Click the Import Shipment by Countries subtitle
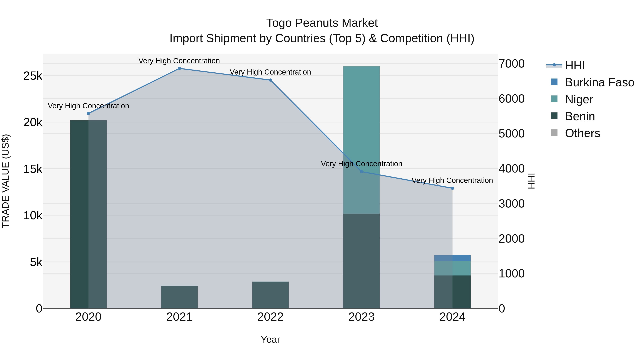 tap(322, 38)
